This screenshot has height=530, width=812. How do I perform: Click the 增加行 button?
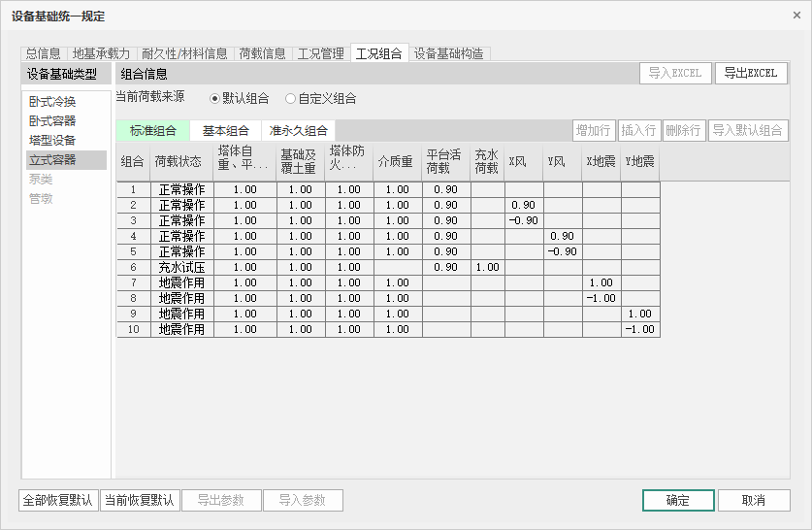point(594,130)
